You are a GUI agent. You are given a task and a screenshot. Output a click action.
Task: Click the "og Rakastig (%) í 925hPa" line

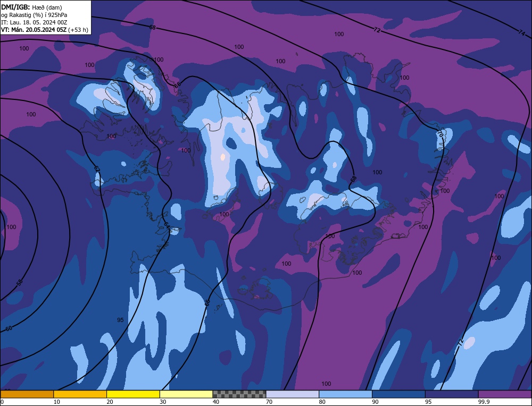tap(34, 15)
